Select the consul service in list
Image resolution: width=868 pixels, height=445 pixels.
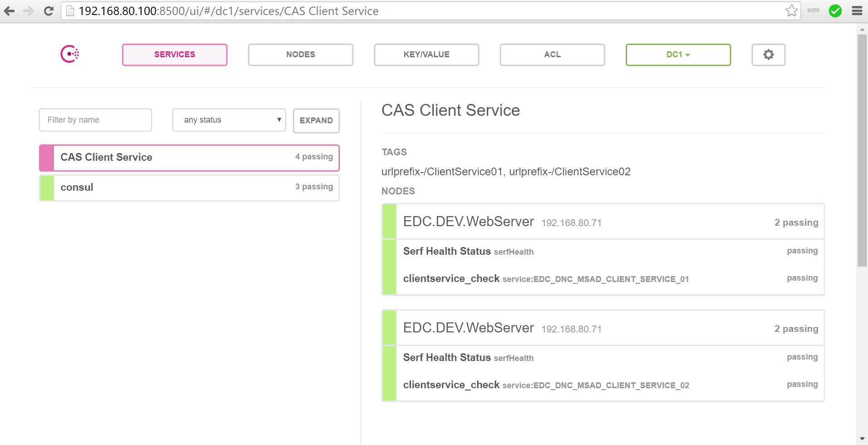[x=189, y=188]
